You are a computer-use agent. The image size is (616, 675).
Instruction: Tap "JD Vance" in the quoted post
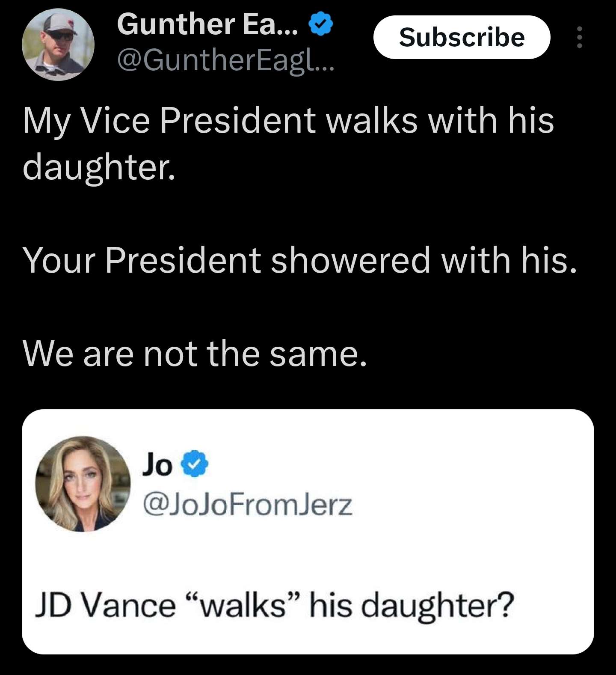point(105,605)
